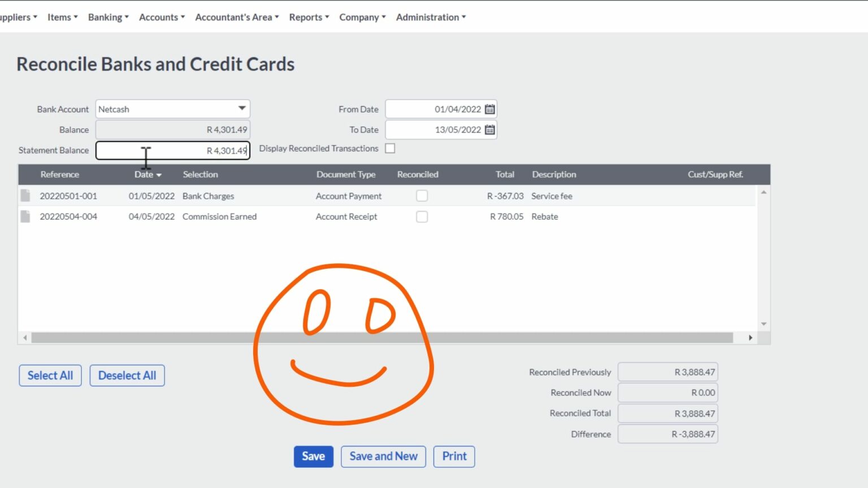Click the Select All button
Screen dimensions: 868x488
[50, 375]
